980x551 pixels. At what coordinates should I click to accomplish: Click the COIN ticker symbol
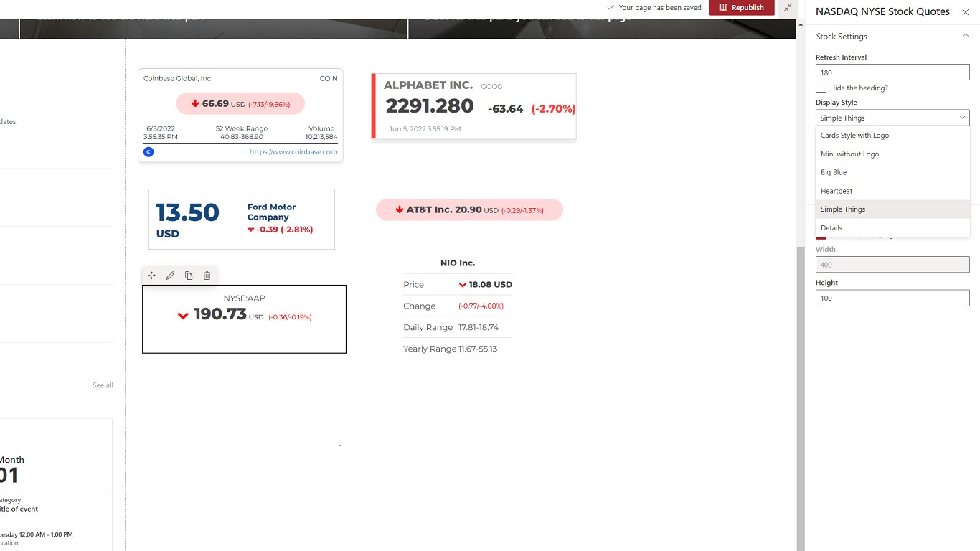(x=329, y=79)
